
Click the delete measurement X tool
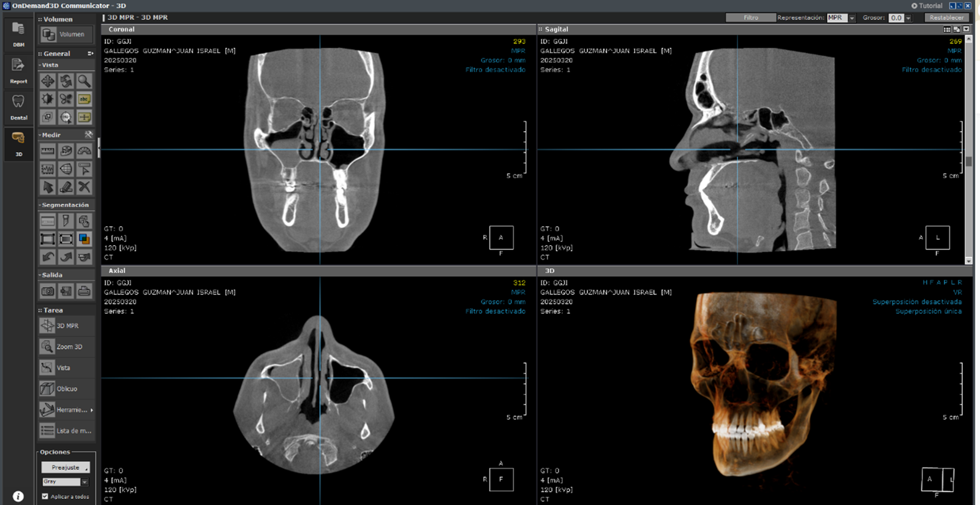(x=84, y=187)
